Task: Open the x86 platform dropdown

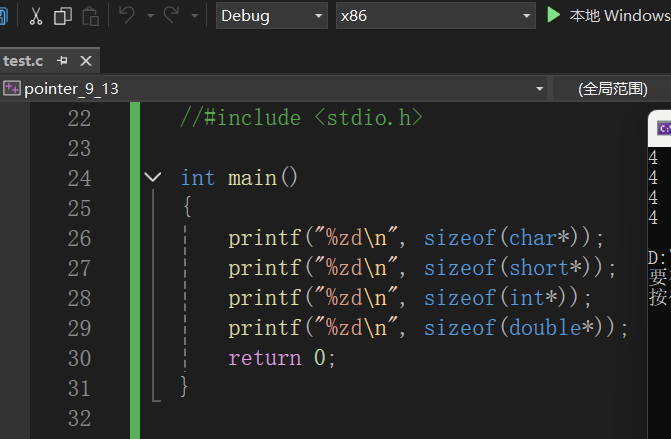Action: (x=436, y=16)
